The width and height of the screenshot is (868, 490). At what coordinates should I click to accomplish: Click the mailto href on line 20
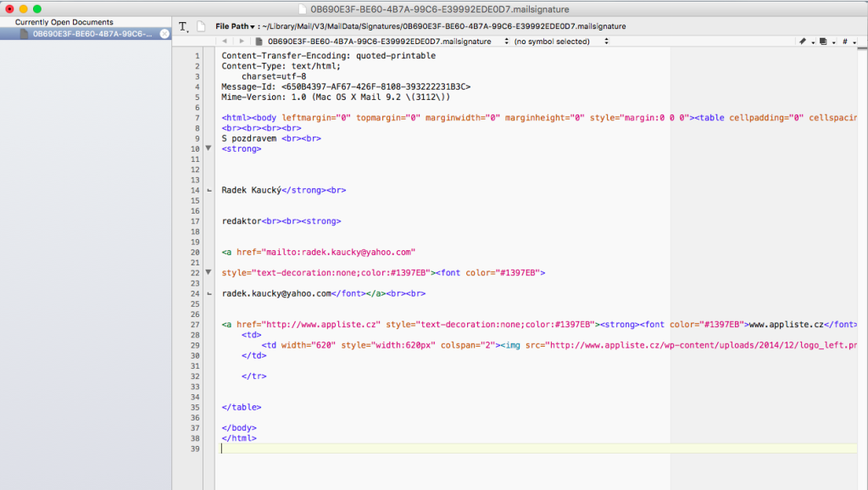click(326, 252)
